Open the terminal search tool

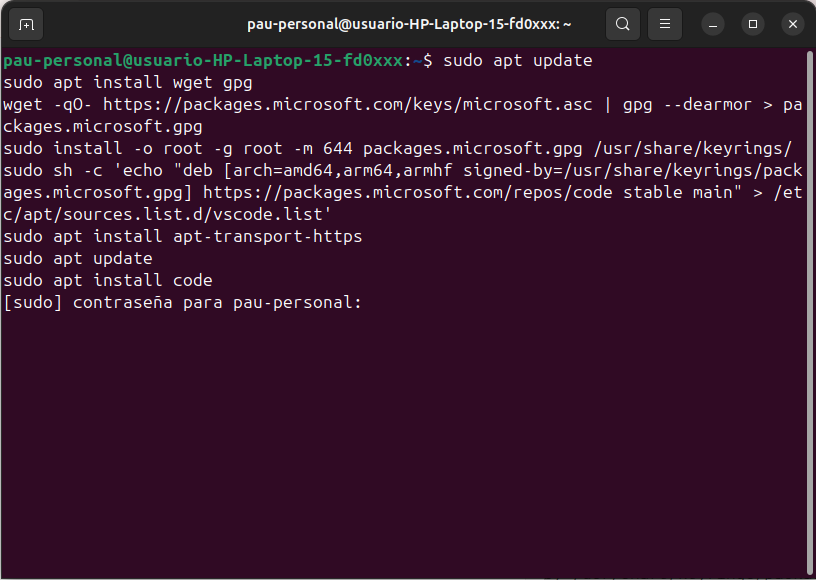tap(623, 24)
